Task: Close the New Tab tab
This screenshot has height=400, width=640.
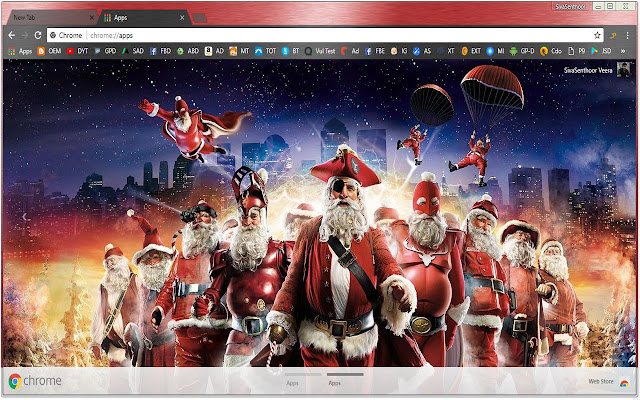Action: (x=92, y=18)
